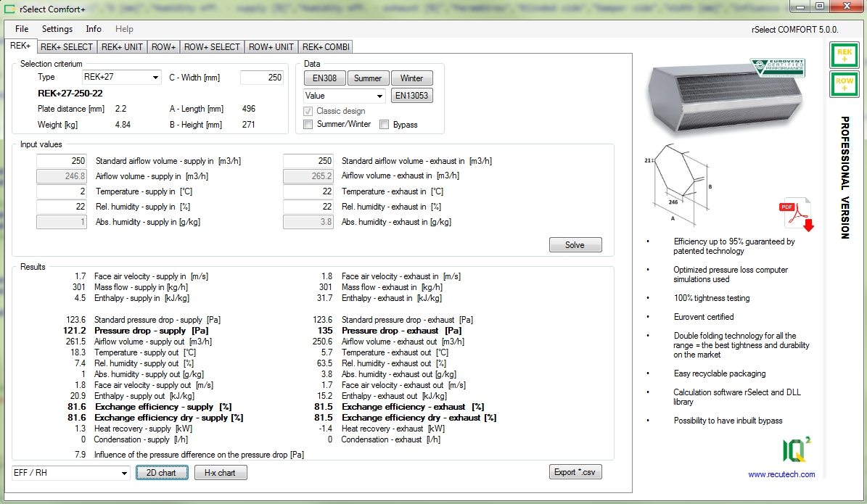The height and width of the screenshot is (504, 867).
Task: Toggle the Classic design checkbox
Action: (x=308, y=111)
